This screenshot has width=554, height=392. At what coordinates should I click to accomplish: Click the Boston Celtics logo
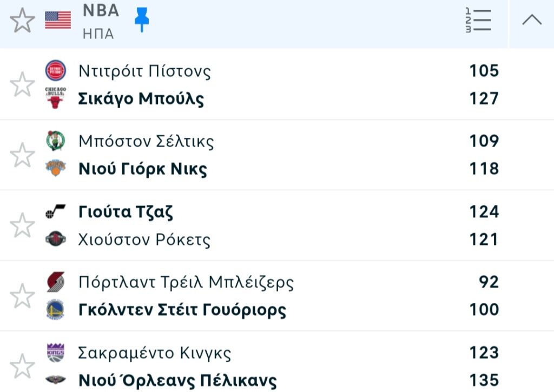coord(56,141)
